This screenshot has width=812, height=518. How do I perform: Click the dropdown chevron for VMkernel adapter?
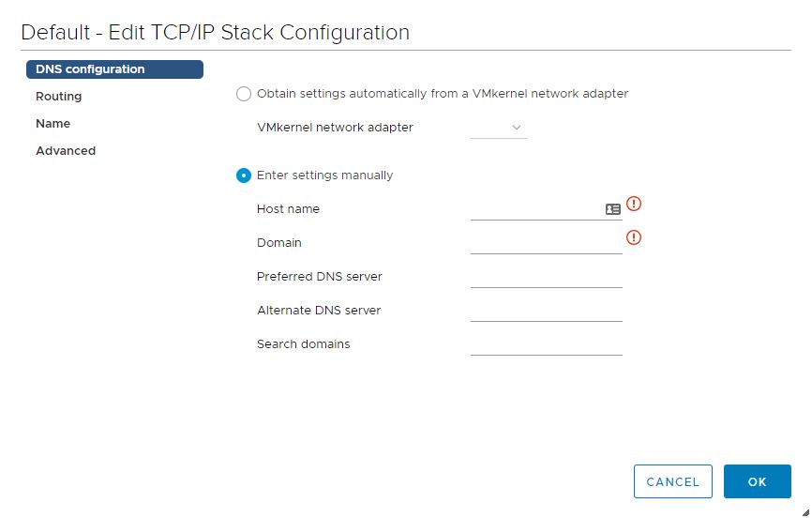pyautogui.click(x=517, y=128)
